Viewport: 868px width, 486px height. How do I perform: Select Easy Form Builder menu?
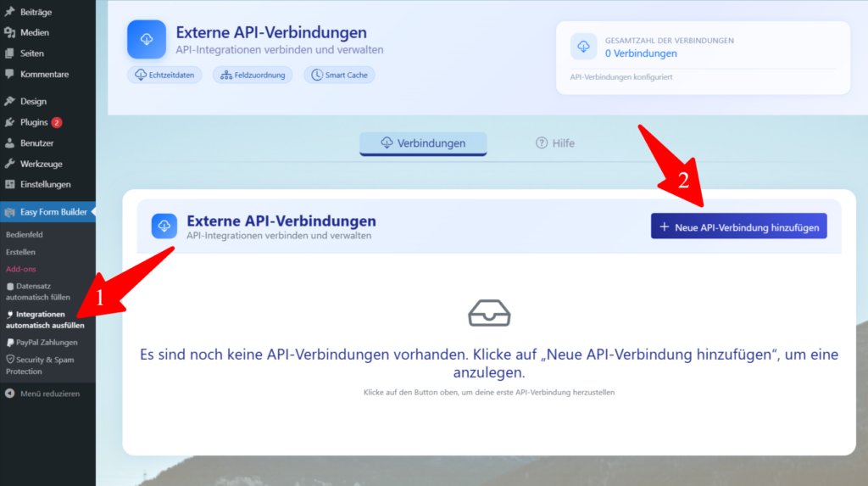pos(47,212)
